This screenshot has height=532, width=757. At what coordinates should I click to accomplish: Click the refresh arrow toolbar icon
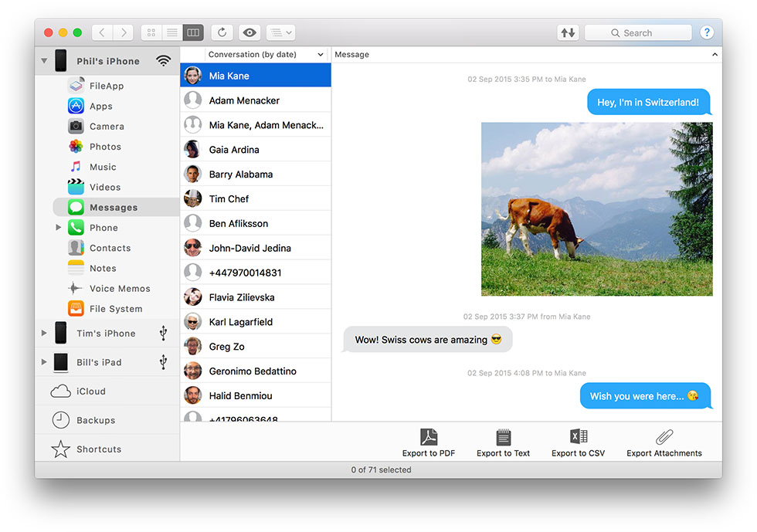222,32
